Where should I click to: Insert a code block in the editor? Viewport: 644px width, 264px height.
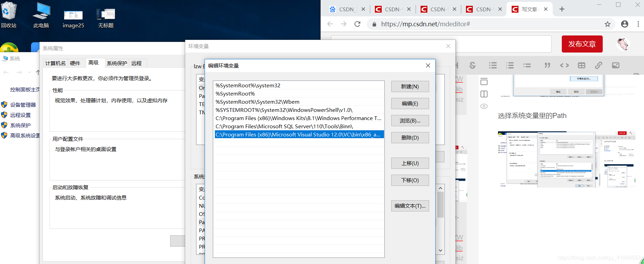(x=565, y=65)
